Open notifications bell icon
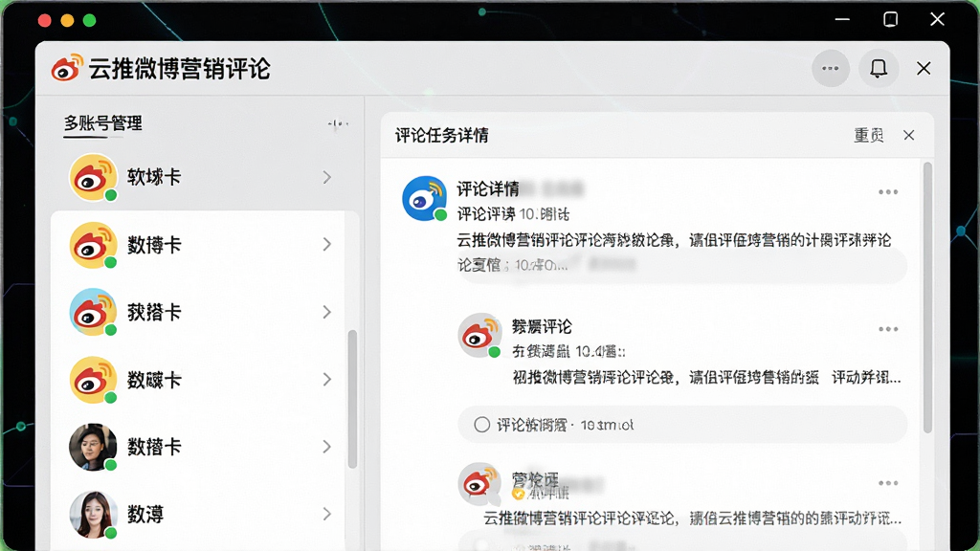The height and width of the screenshot is (551, 980). point(879,68)
